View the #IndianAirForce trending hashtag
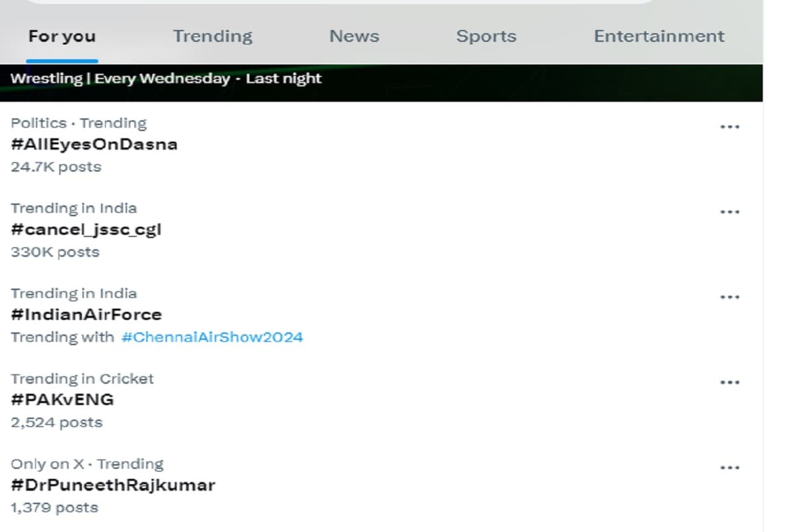Viewport: 798px width, 532px height. point(86,315)
